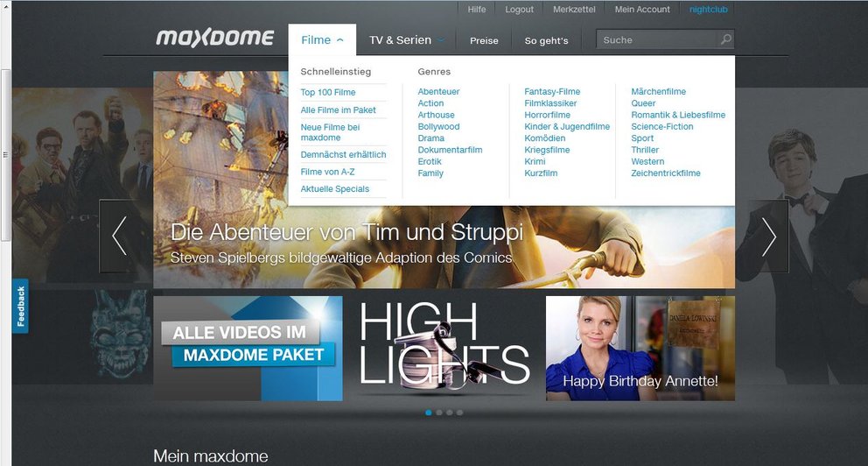868x466 pixels.
Task: Collapse the Filme menu
Action: 322,40
